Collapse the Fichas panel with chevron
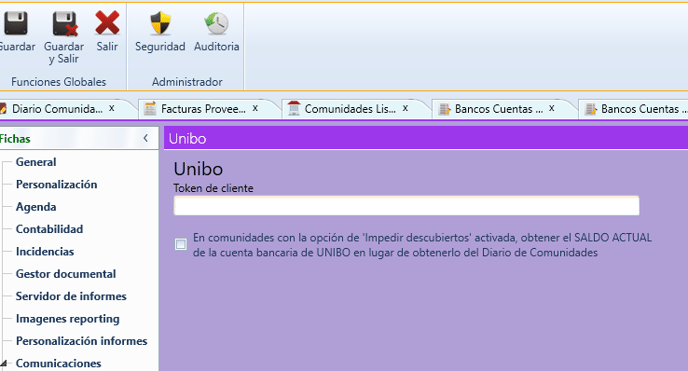Image resolution: width=688 pixels, height=371 pixels. tap(146, 139)
